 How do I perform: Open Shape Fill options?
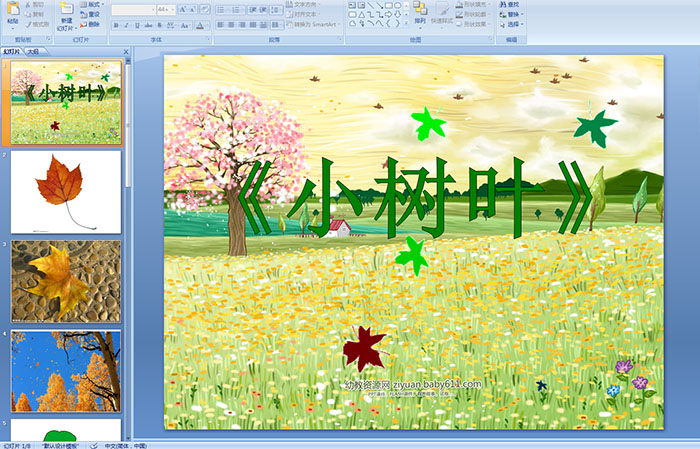coord(473,4)
